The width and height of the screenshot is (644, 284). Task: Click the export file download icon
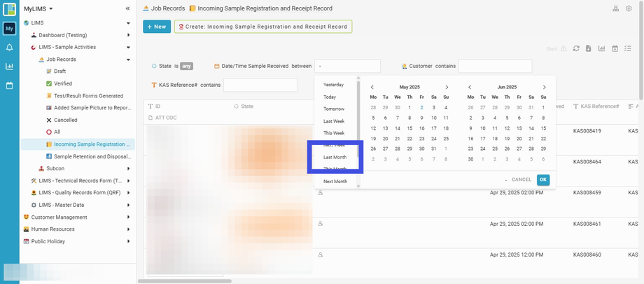(589, 48)
